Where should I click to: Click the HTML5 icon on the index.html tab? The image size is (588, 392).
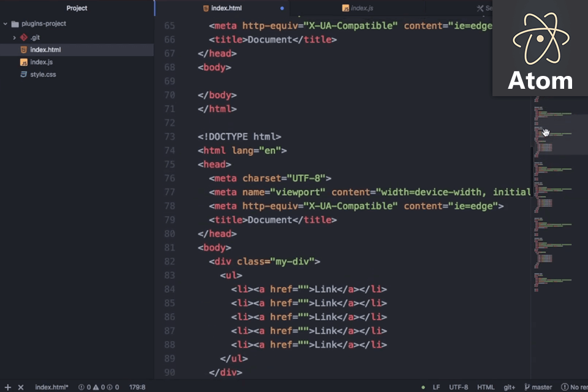[x=206, y=8]
